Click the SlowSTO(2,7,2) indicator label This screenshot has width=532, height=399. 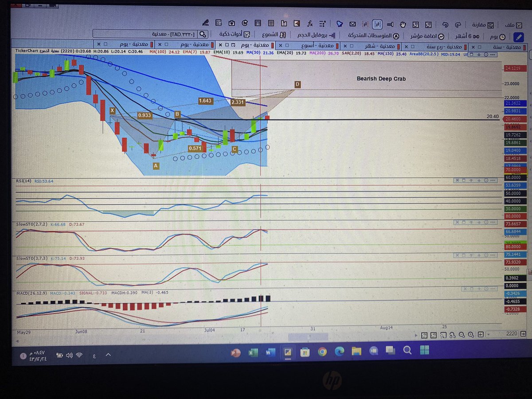pos(32,224)
